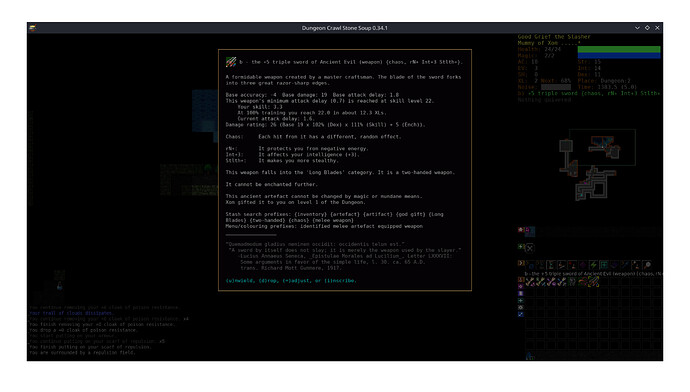This screenshot has height=392, width=690.
Task: Open the purple spells tab icon
Action: pos(521,286)
